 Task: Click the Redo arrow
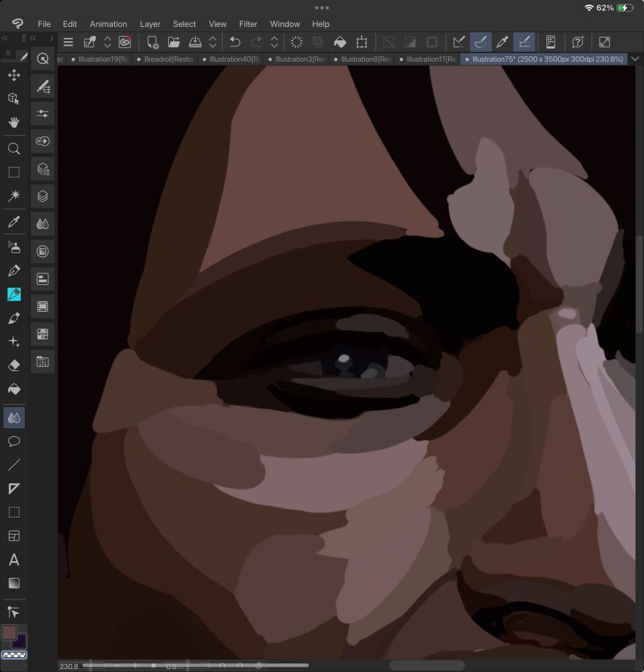(256, 42)
